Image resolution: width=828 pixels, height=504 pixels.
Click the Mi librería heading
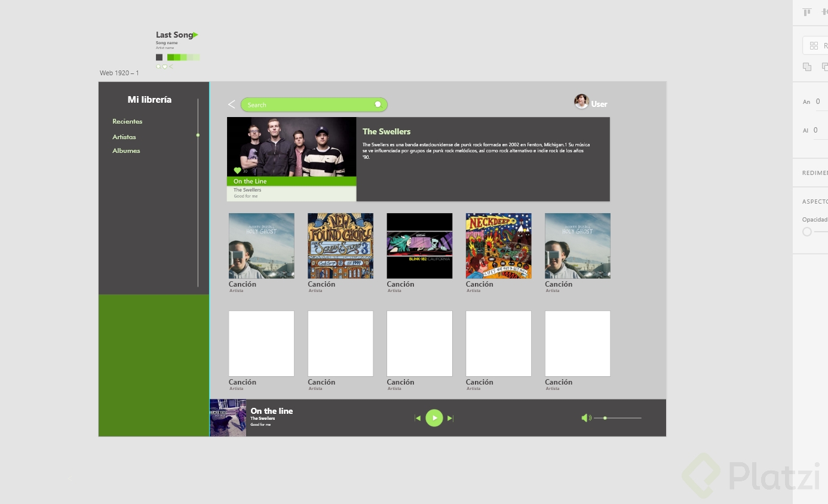(x=149, y=100)
